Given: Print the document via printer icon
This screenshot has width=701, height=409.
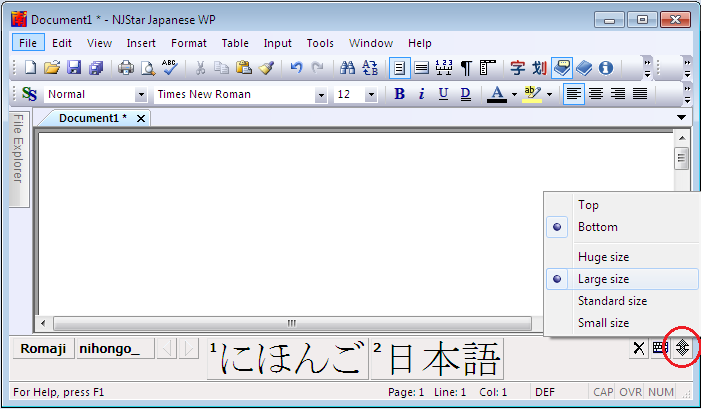Looking at the screenshot, I should coord(126,68).
